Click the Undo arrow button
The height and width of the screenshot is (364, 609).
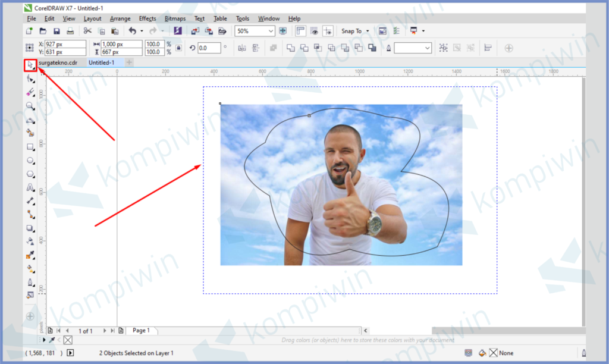(132, 31)
